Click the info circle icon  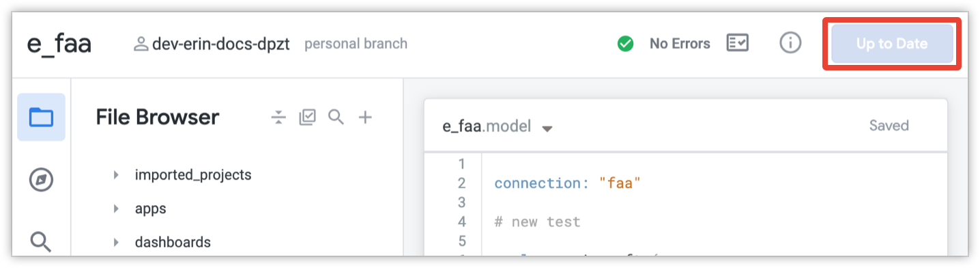(x=790, y=44)
